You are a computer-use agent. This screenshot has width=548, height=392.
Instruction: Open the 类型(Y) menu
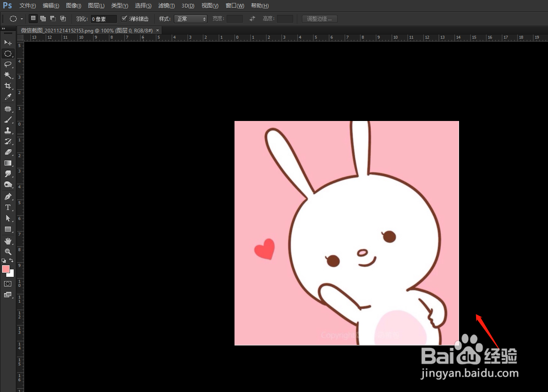pyautogui.click(x=119, y=5)
